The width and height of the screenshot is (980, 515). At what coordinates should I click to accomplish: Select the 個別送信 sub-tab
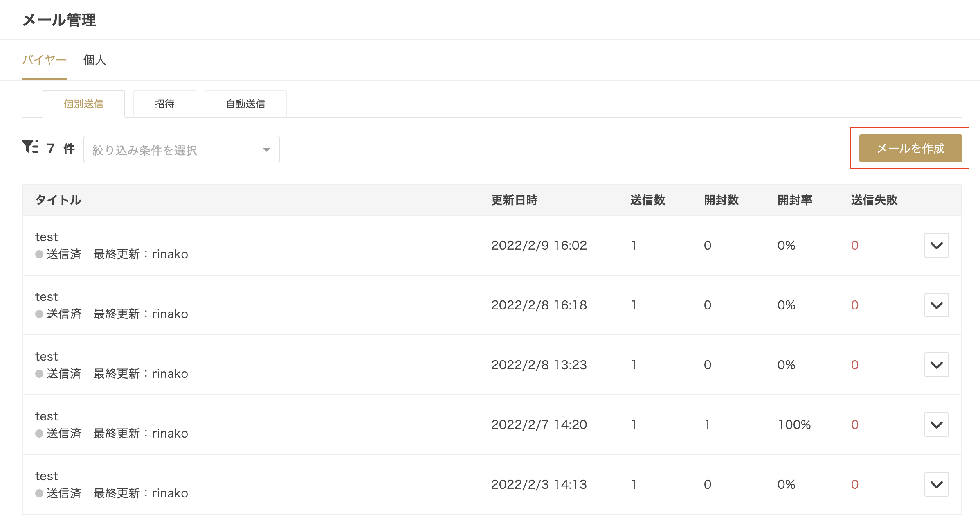coord(83,104)
